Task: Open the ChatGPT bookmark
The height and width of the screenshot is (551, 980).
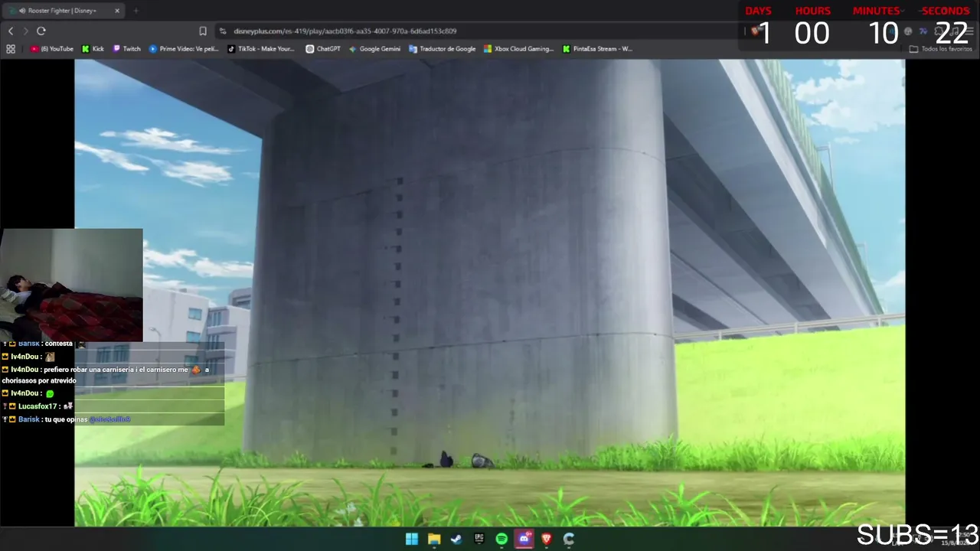Action: tap(323, 49)
